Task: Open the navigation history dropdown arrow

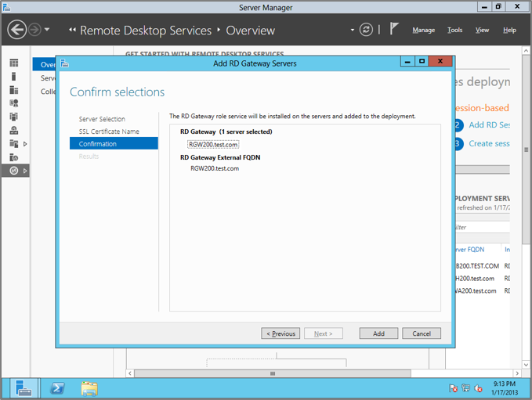Action: click(x=47, y=31)
